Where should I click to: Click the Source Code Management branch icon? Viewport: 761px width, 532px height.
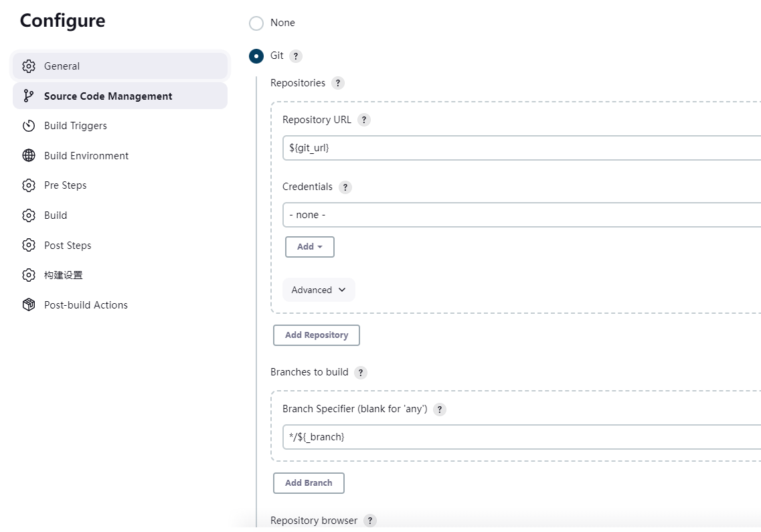click(x=28, y=96)
